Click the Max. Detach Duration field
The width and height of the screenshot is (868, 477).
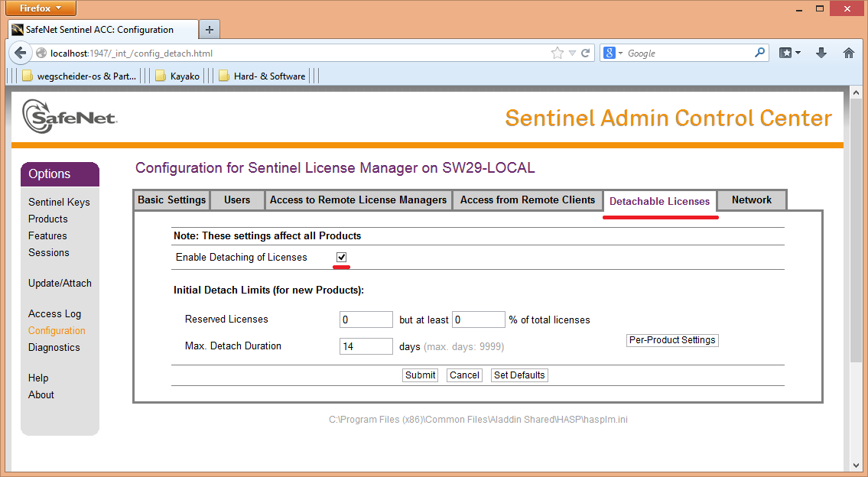click(x=366, y=346)
